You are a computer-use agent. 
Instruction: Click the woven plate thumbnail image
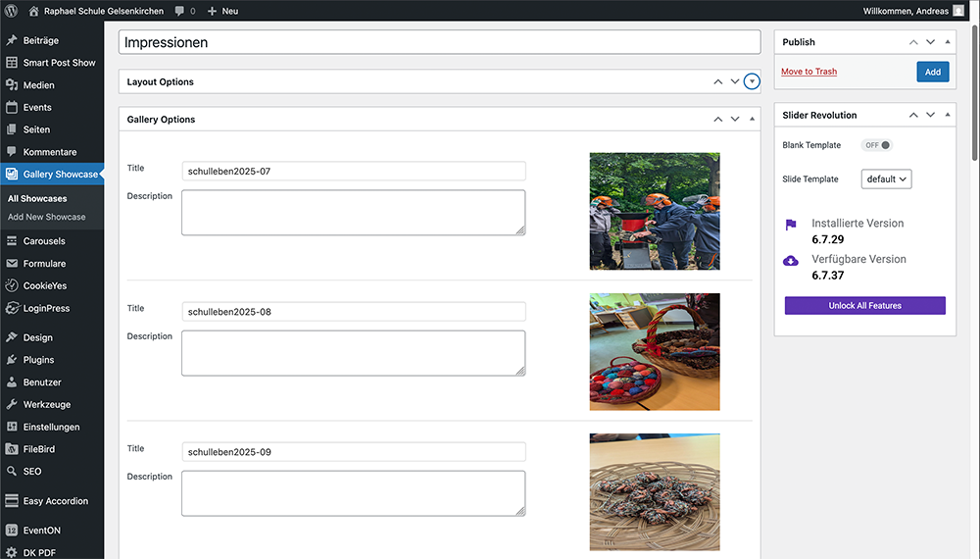pyautogui.click(x=655, y=492)
